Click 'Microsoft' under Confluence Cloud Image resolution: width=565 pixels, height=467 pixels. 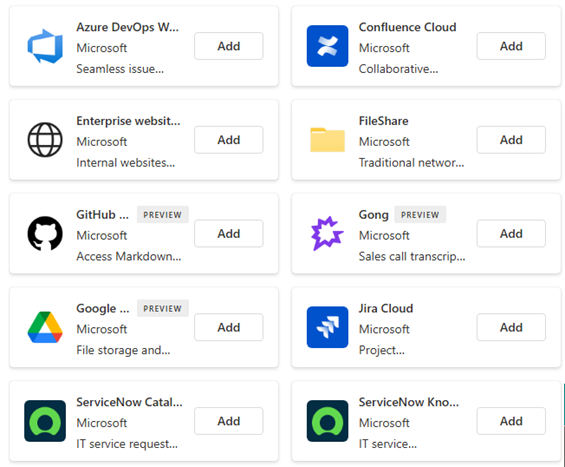[384, 48]
